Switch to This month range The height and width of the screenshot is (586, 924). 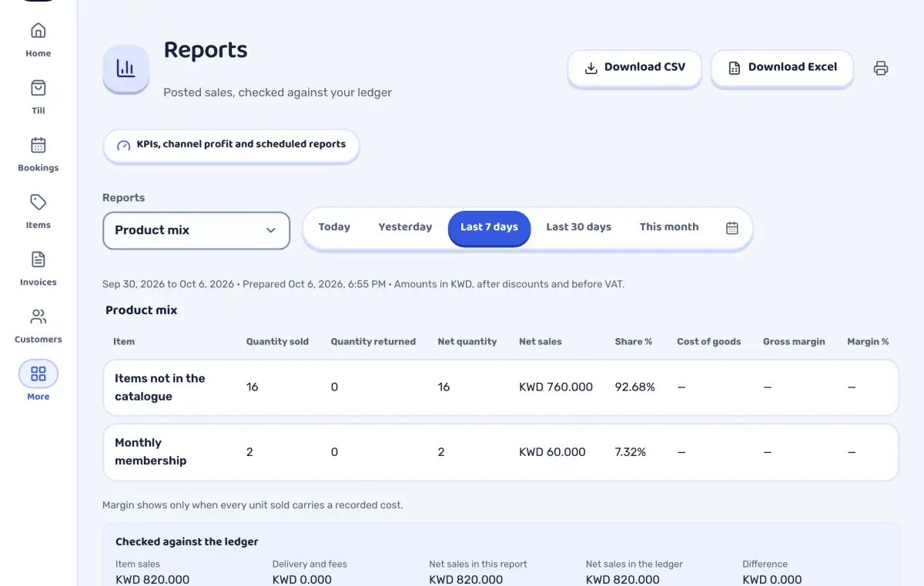pos(669,227)
